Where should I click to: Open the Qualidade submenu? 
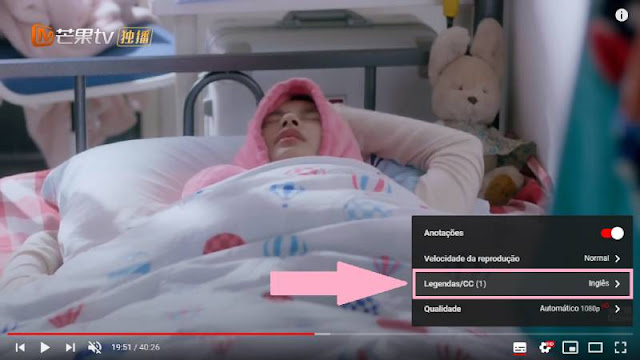(522, 309)
